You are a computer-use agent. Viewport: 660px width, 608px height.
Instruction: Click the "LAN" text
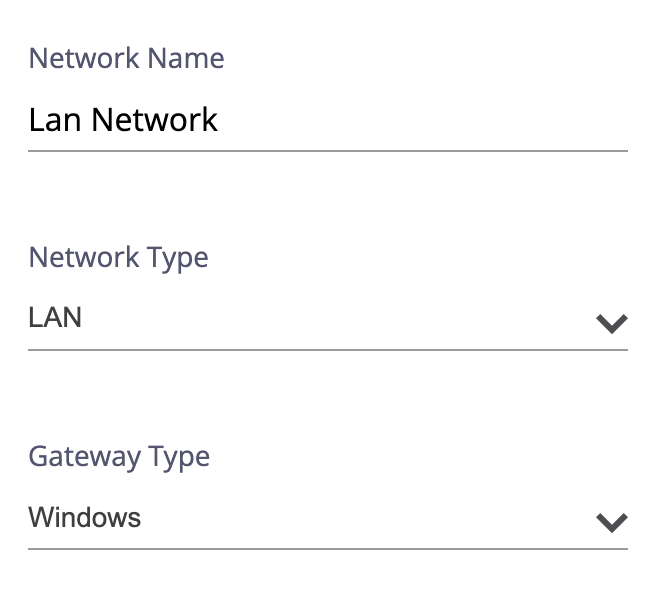tap(56, 319)
